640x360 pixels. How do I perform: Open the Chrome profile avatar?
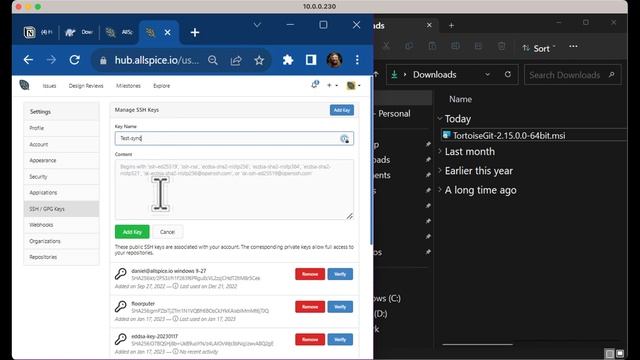click(334, 60)
